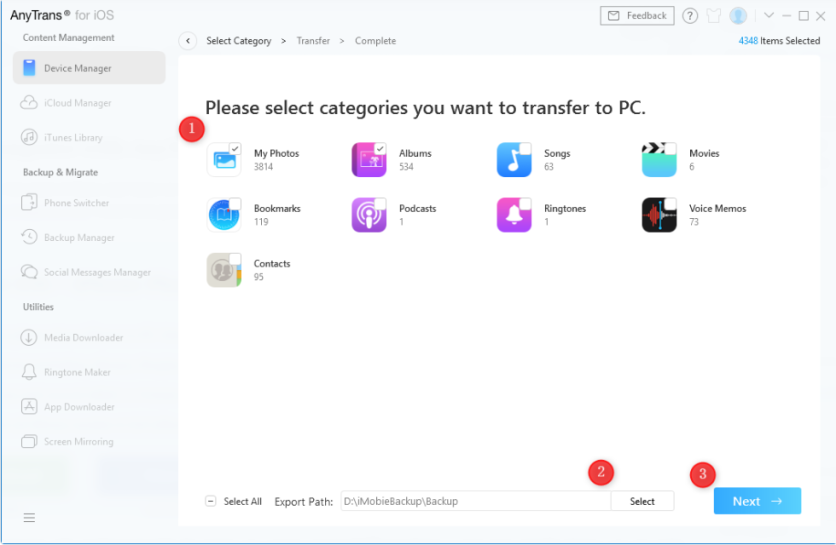836x545 pixels.
Task: Open Device Manager in sidebar
Action: (x=89, y=68)
